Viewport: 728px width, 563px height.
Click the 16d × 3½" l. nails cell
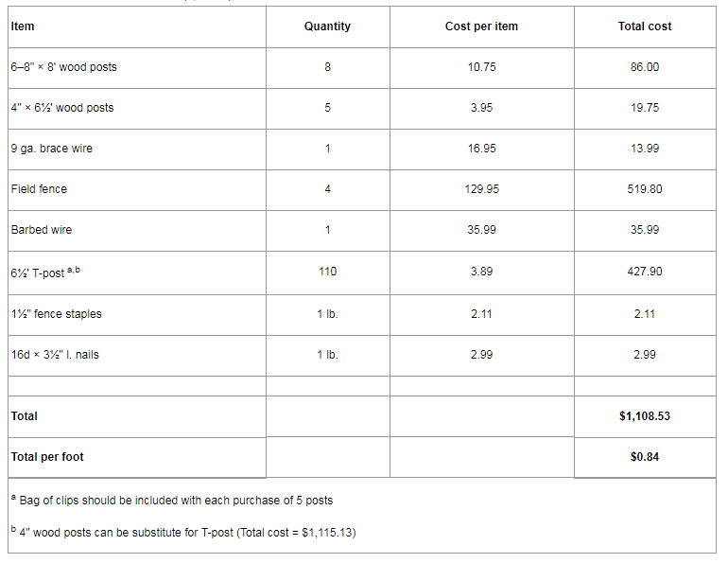pyautogui.click(x=55, y=355)
